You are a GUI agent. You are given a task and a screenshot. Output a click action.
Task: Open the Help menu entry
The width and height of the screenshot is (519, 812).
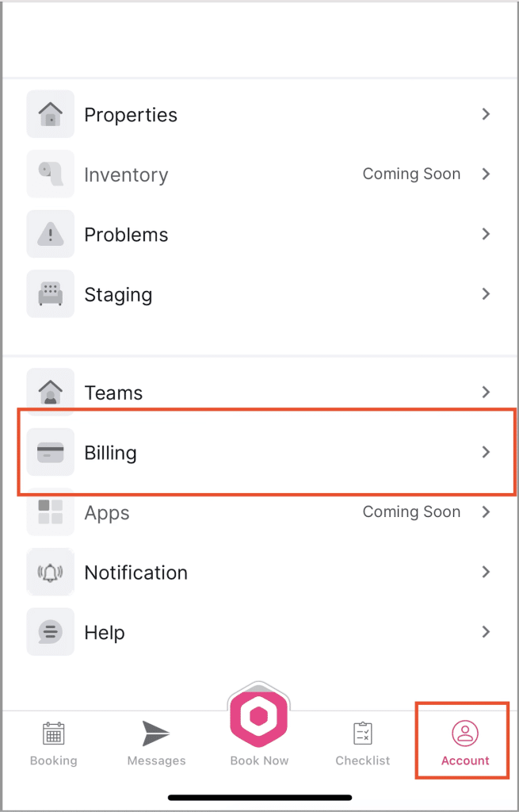pyautogui.click(x=105, y=633)
